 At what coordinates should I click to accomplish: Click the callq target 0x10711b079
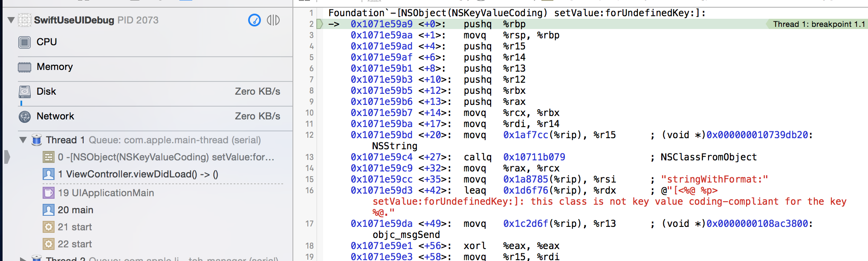point(534,157)
